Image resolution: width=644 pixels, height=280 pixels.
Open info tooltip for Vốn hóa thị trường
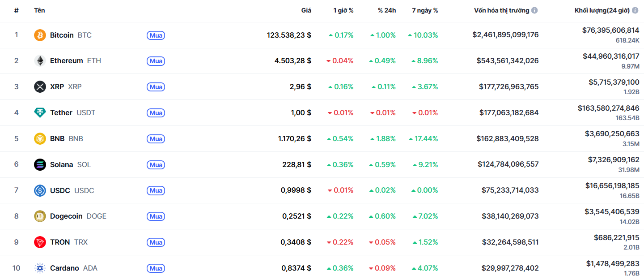click(534, 10)
